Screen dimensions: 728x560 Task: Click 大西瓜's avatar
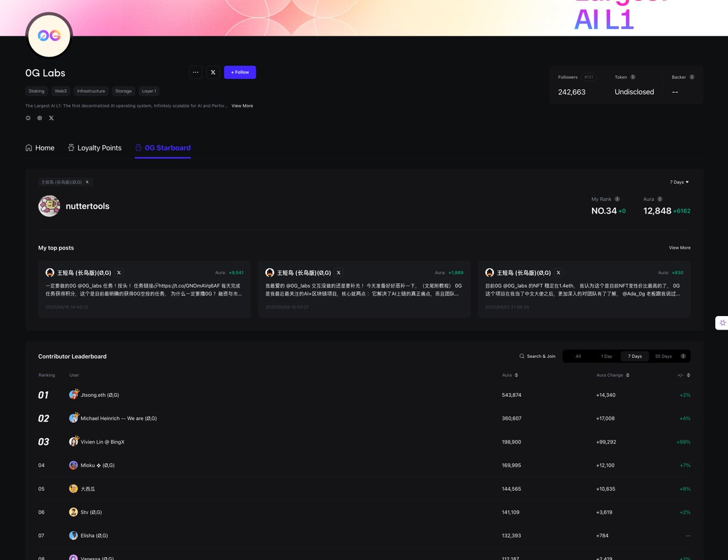click(x=73, y=488)
